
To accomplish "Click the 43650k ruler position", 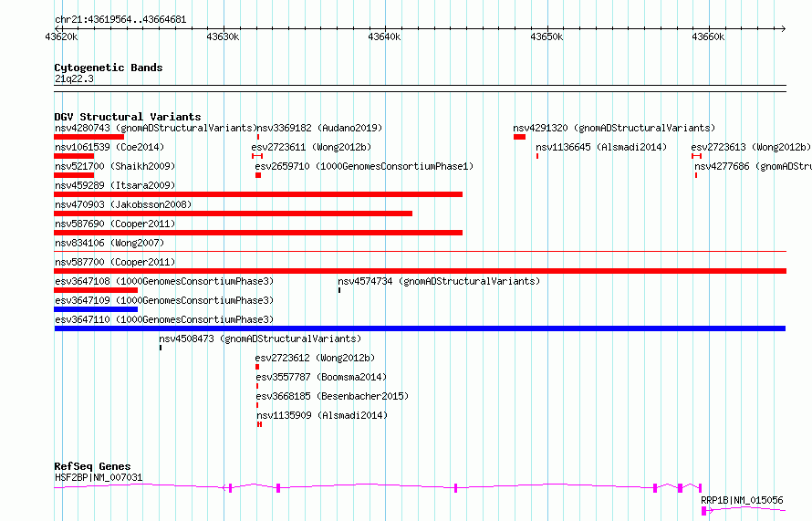I will 547,36.
